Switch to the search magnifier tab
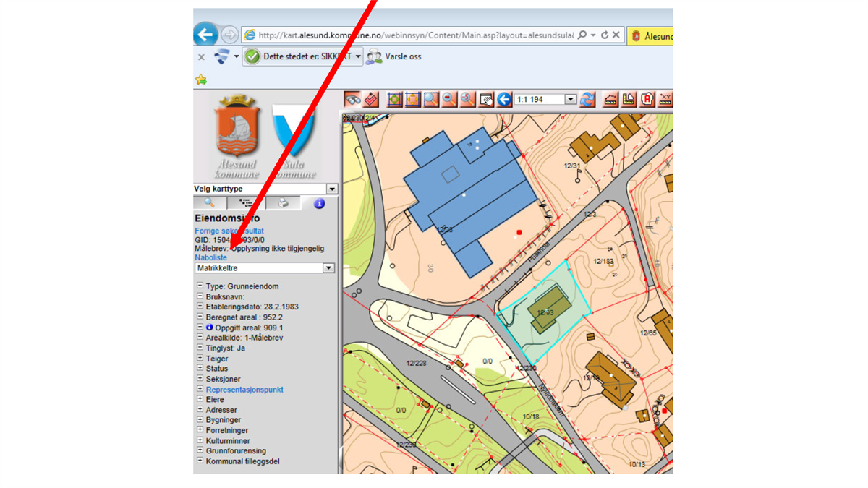 click(209, 203)
